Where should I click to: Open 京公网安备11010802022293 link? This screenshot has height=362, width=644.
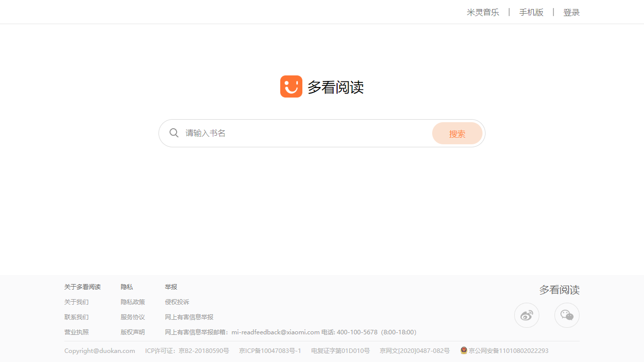[x=508, y=351]
